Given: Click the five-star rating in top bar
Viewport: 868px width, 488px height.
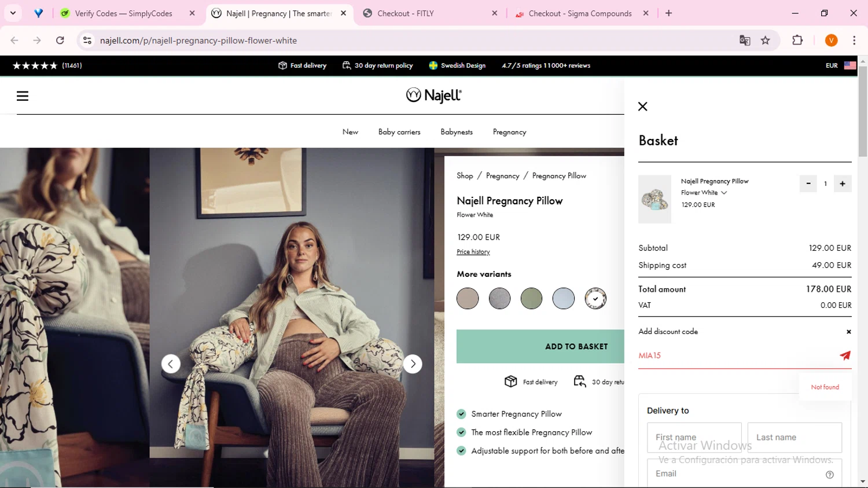Looking at the screenshot, I should pyautogui.click(x=35, y=65).
